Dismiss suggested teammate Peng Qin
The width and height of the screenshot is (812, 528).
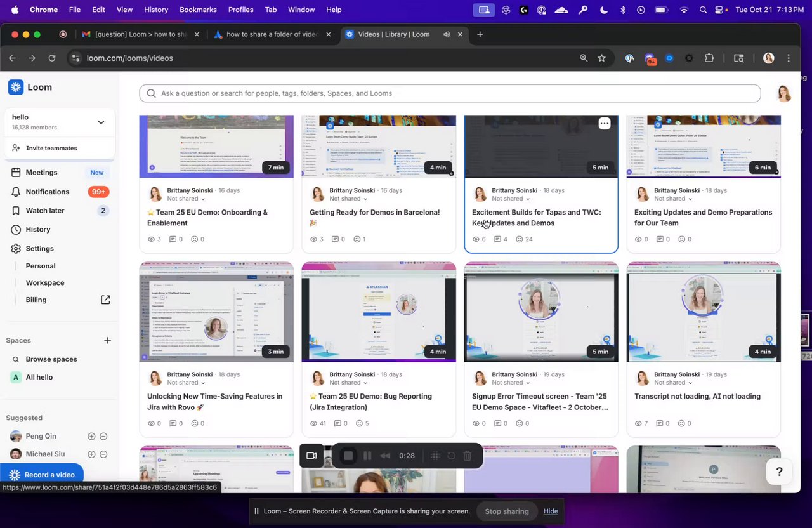pyautogui.click(x=103, y=437)
